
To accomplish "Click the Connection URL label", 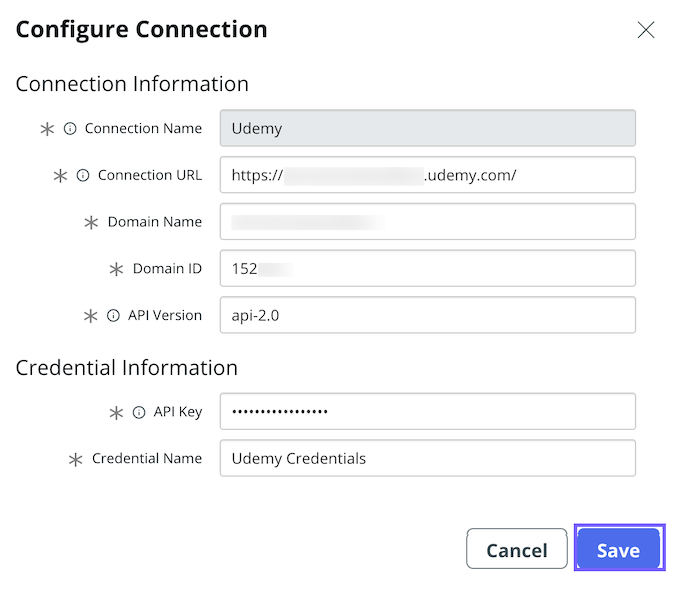I will (150, 175).
